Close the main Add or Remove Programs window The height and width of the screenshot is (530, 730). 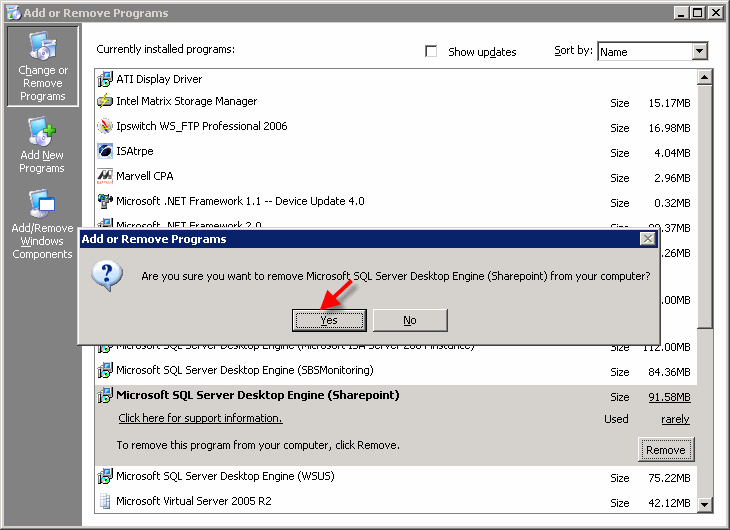click(716, 13)
